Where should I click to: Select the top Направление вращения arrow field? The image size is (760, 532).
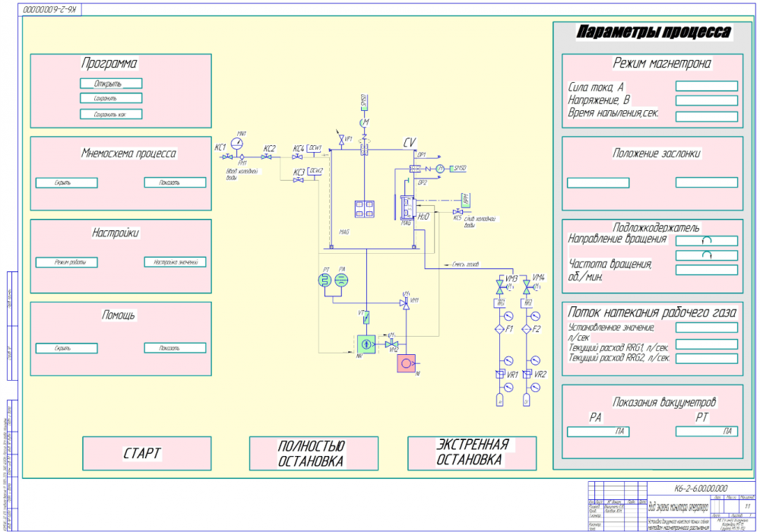pos(706,240)
